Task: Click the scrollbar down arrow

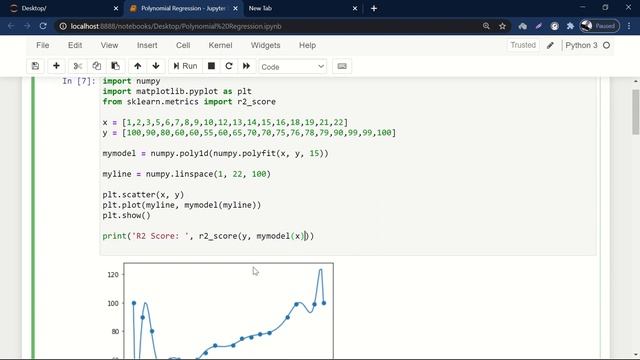Action: tap(636, 355)
